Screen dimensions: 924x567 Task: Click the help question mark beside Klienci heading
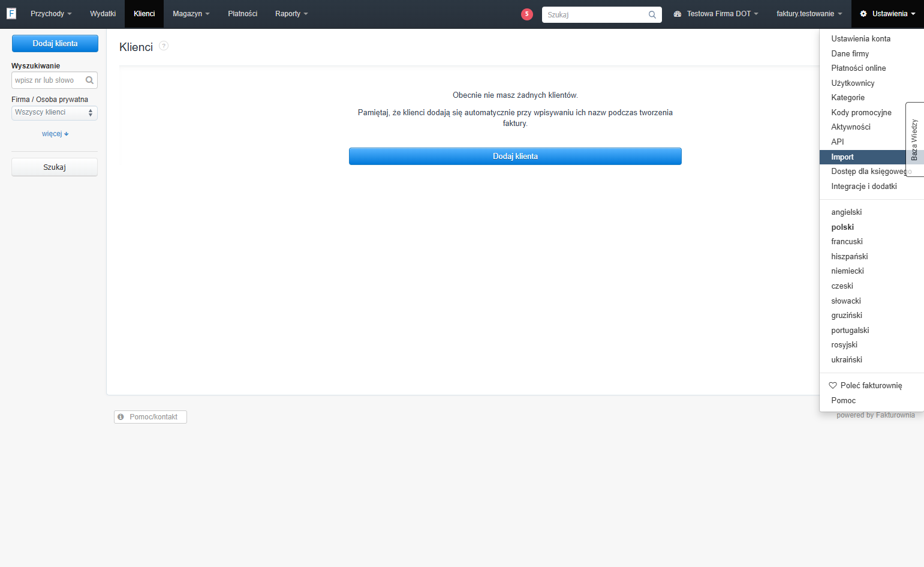point(164,46)
